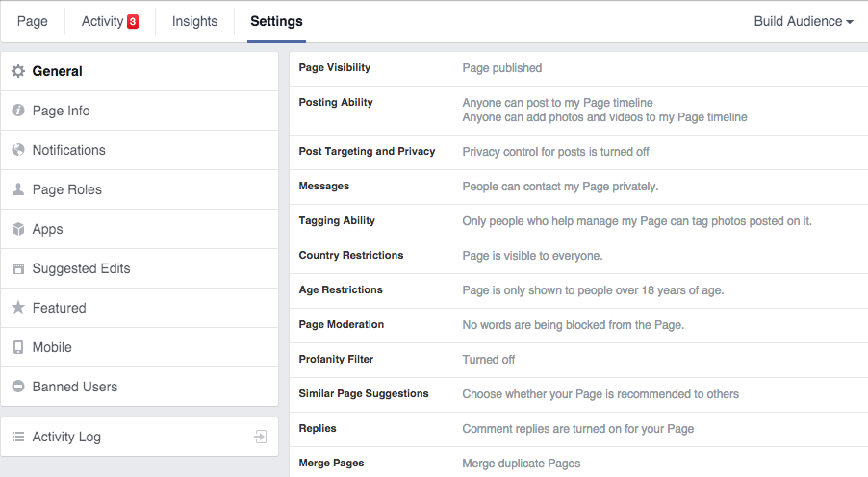Click the Page Info icon
The height and width of the screenshot is (477, 868).
click(x=17, y=111)
